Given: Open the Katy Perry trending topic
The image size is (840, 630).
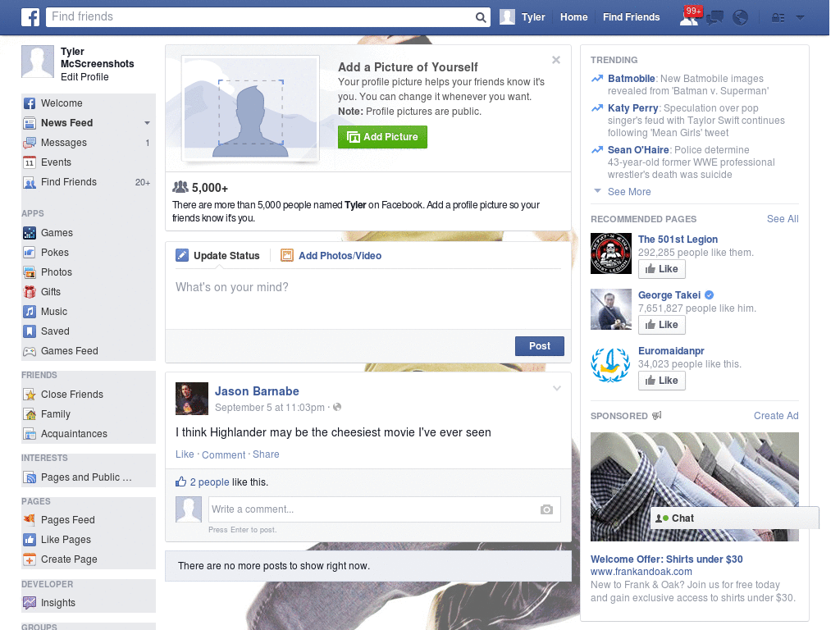Looking at the screenshot, I should (632, 108).
